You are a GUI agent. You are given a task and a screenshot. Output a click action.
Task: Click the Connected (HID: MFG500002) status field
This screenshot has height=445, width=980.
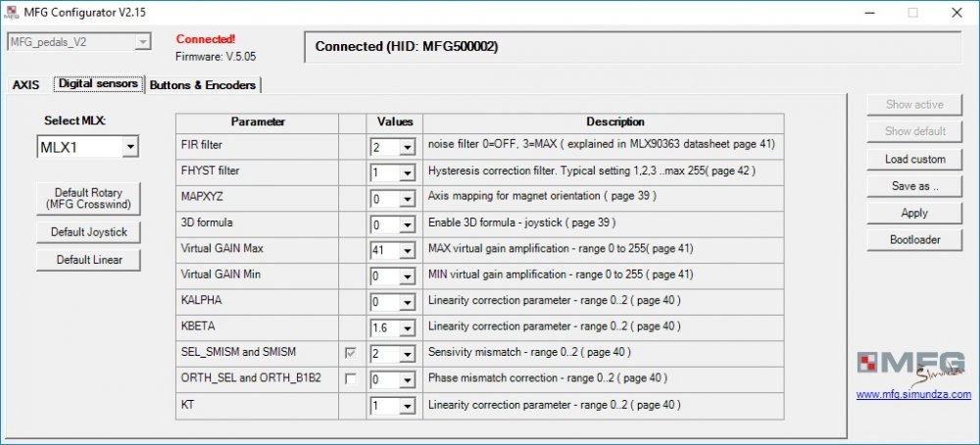pos(632,47)
